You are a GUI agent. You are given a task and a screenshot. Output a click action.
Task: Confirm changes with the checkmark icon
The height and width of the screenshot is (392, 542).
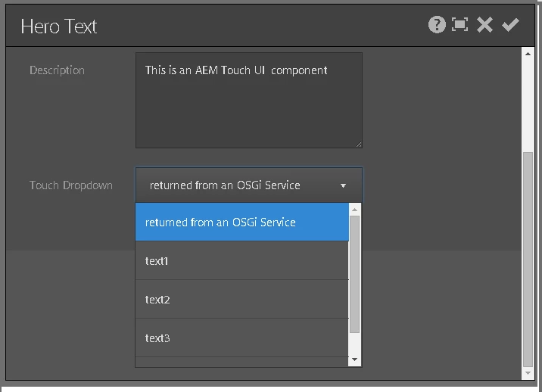point(510,25)
